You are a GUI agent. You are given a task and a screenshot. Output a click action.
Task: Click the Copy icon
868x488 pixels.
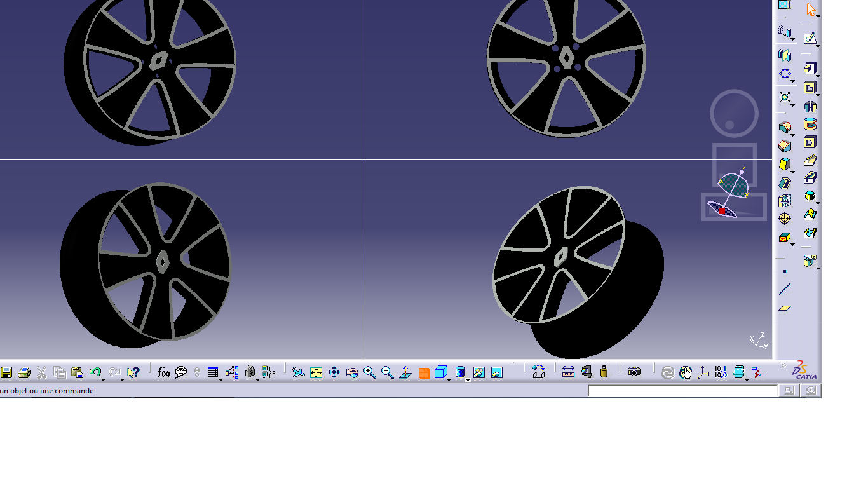pos(60,372)
